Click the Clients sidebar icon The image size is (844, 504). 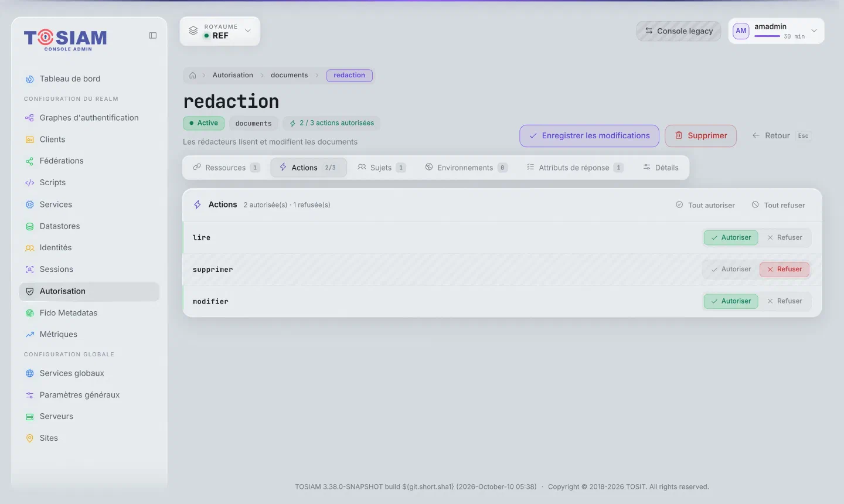pos(29,139)
